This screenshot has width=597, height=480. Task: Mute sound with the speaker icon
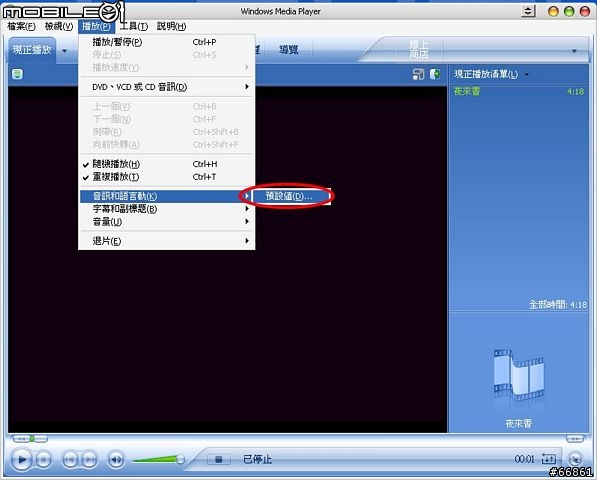pos(116,460)
